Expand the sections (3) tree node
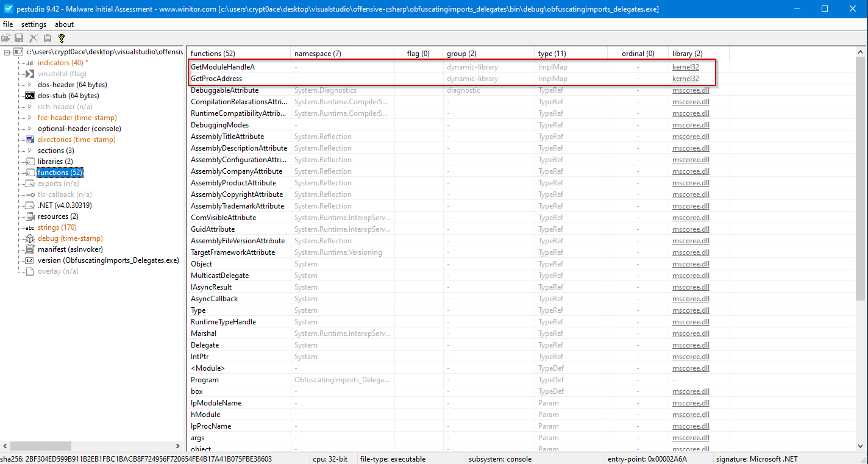The height and width of the screenshot is (464, 868). coord(30,151)
